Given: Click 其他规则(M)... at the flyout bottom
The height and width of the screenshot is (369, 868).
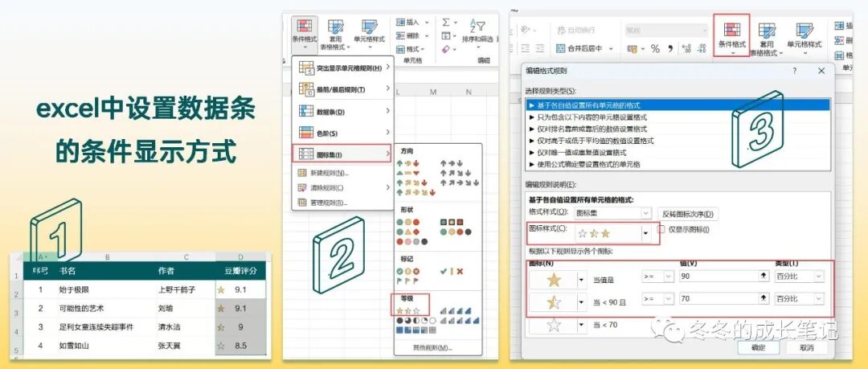Looking at the screenshot, I should [432, 348].
